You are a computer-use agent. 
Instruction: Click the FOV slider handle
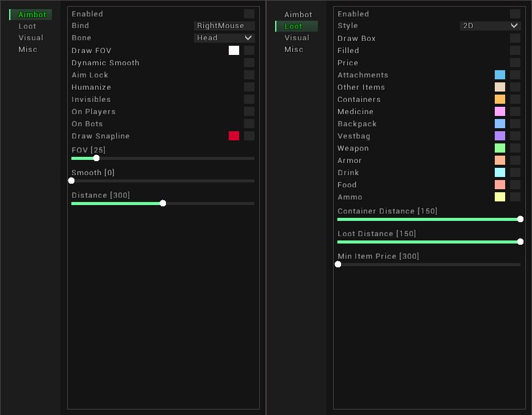click(x=96, y=158)
